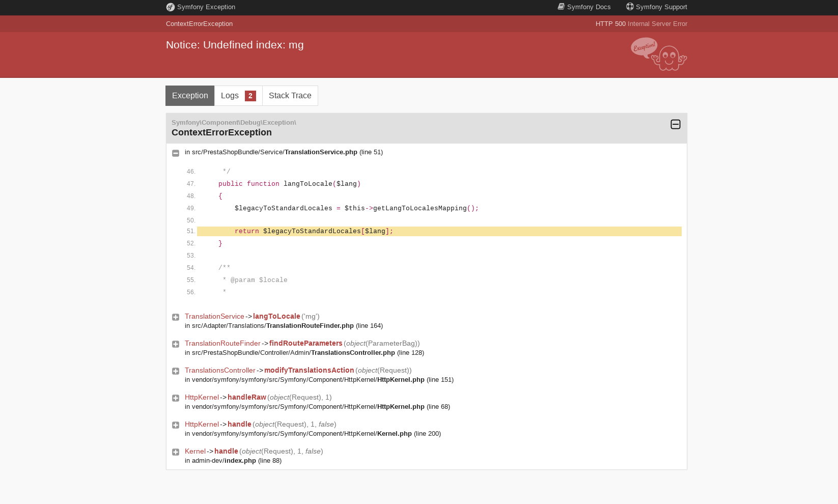This screenshot has width=838, height=504.
Task: Click the Symfony\Component\Debug\Exception namespace label
Action: coord(234,123)
